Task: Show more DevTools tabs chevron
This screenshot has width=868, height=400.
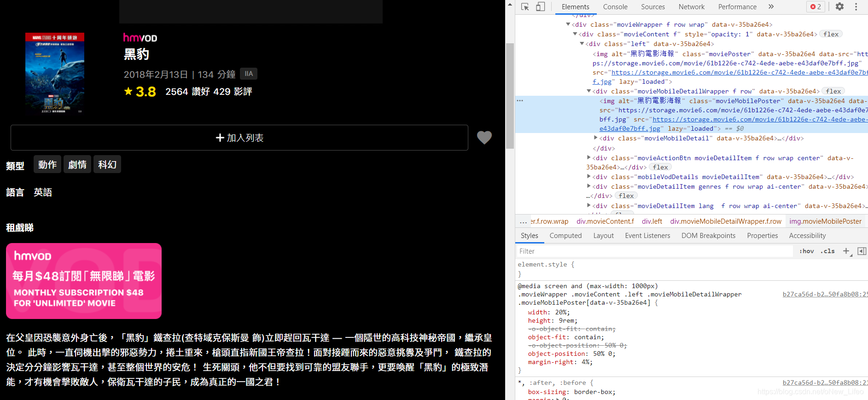Action: coord(771,6)
